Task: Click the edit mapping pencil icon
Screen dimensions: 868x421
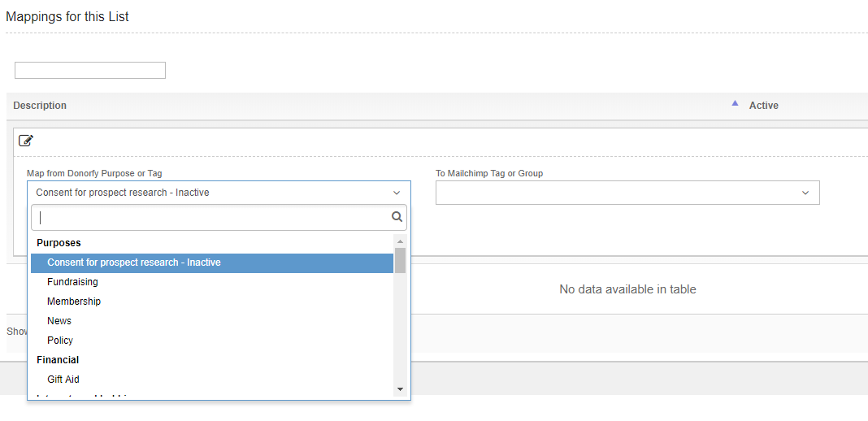Action: (x=26, y=141)
